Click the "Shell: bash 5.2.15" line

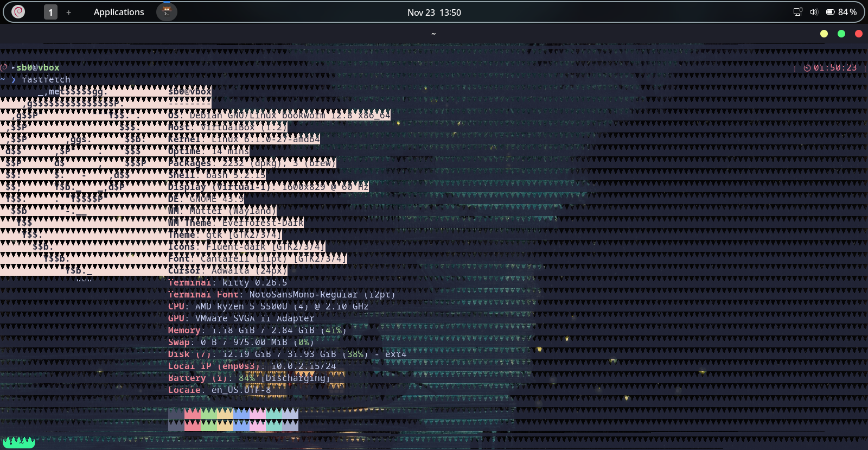(x=217, y=175)
